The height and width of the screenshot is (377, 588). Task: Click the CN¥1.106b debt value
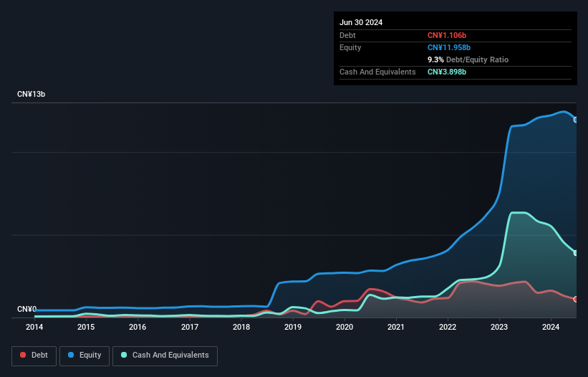click(447, 35)
